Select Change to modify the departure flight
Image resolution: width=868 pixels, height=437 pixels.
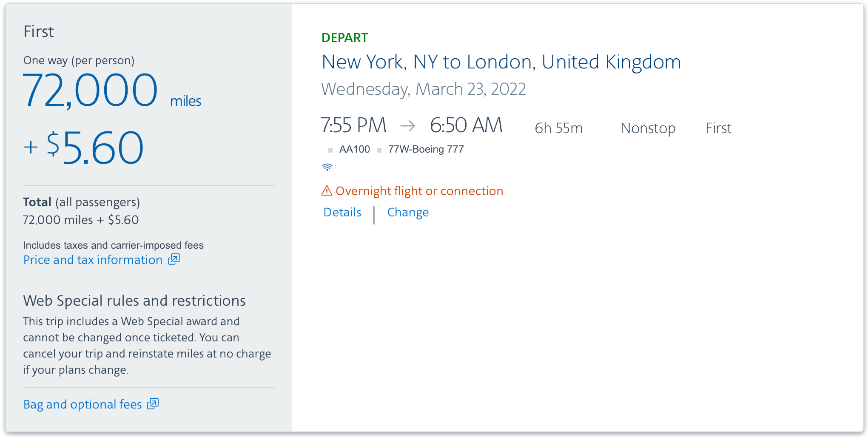click(x=408, y=212)
